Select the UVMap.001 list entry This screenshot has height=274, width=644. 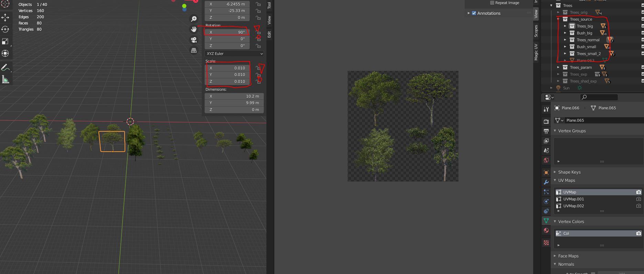pos(599,199)
